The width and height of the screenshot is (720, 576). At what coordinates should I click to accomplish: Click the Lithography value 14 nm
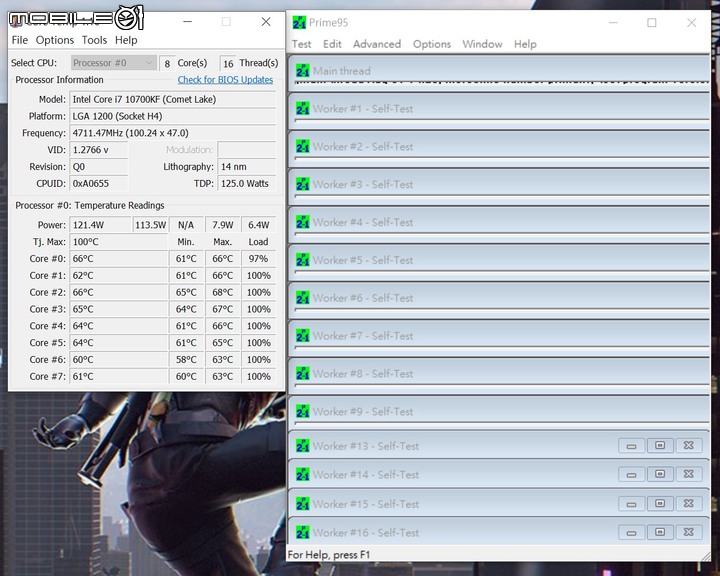[x=247, y=167]
